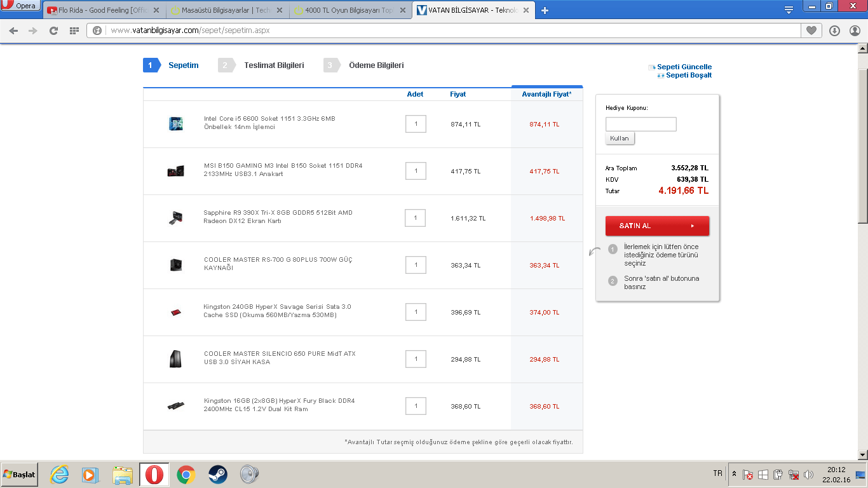The height and width of the screenshot is (488, 868).
Task: Close the Masaüstü Bilgisayarlar tab
Action: click(280, 10)
